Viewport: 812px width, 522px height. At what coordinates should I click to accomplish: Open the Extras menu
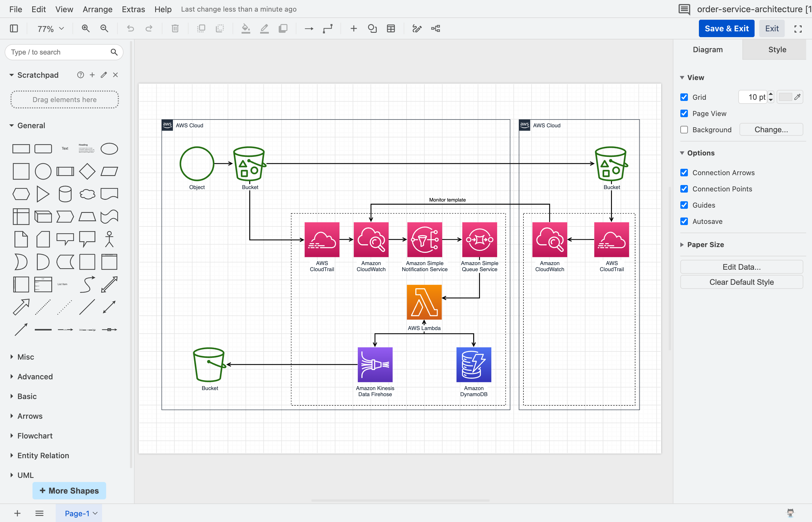(133, 9)
